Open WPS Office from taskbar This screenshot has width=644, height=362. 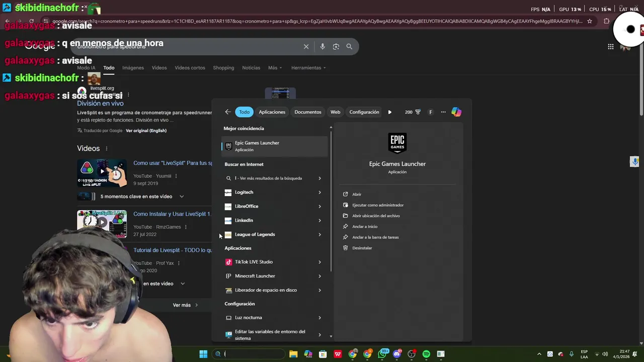point(338,354)
